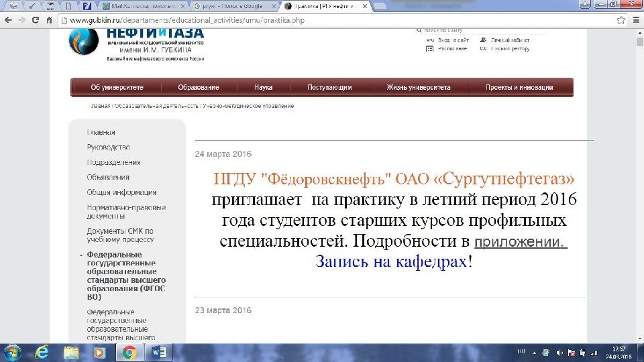This screenshot has height=362, width=644.
Task: Open sidebar link Общая информация
Action: 121,192
